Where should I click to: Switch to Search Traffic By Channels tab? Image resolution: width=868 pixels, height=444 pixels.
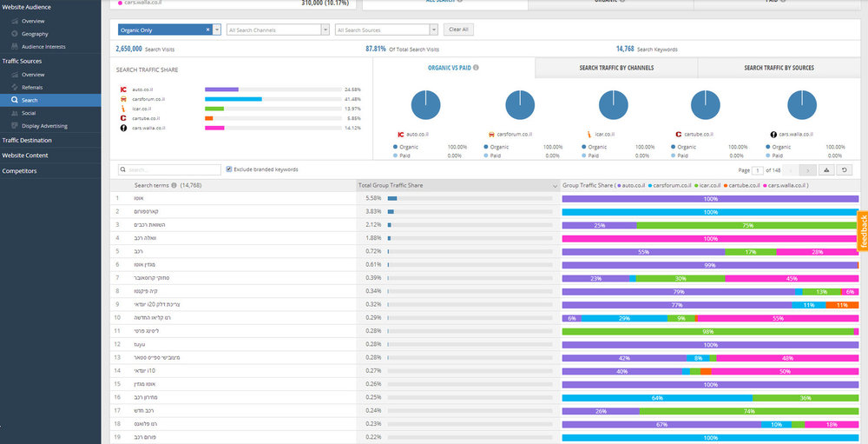616,68
